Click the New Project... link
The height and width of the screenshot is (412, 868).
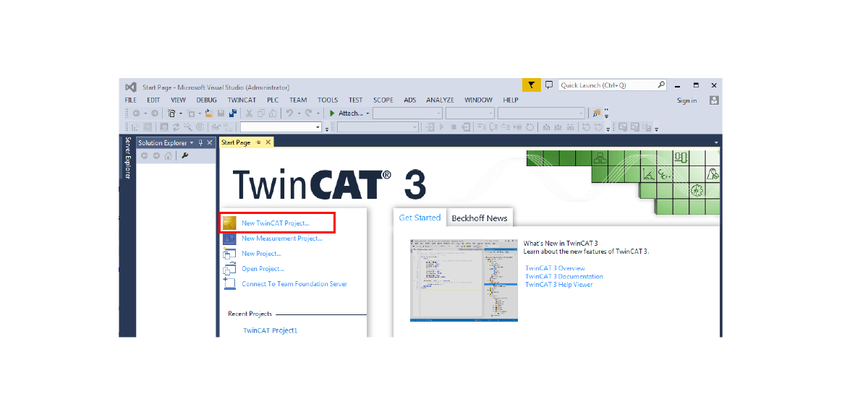point(262,254)
